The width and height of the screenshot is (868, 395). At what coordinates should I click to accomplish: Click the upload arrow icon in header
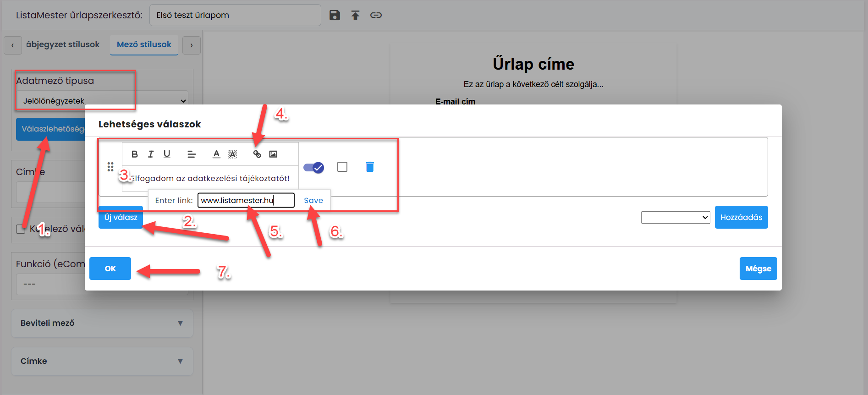coord(355,15)
